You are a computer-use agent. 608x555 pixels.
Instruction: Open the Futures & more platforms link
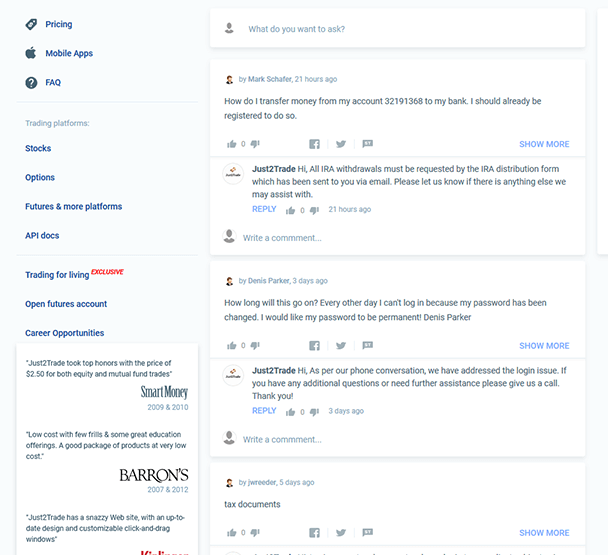point(74,206)
